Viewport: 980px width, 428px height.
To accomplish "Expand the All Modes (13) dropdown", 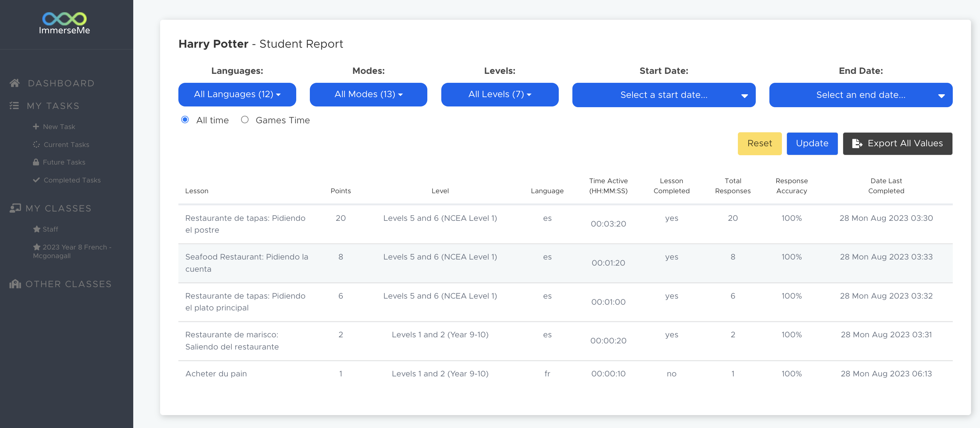I will pos(368,94).
